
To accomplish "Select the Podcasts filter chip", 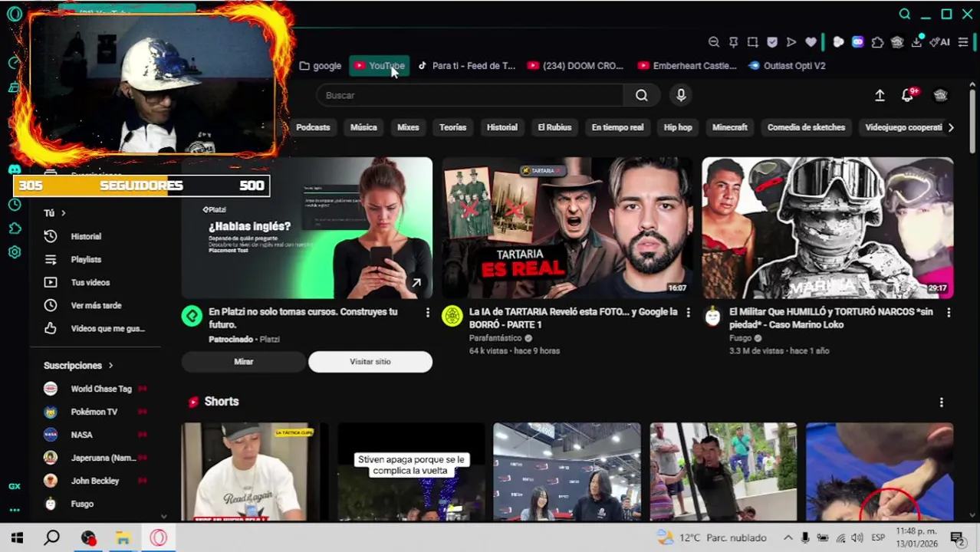I will 313,127.
